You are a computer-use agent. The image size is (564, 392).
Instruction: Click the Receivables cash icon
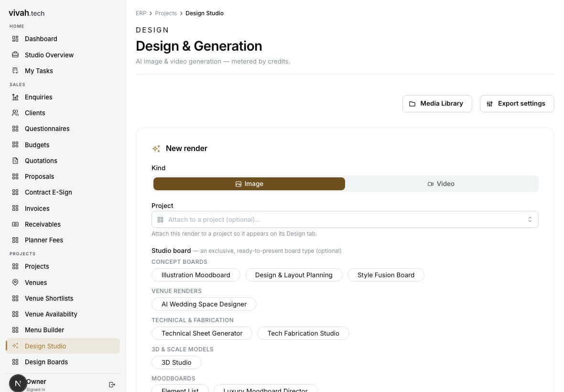(x=15, y=224)
